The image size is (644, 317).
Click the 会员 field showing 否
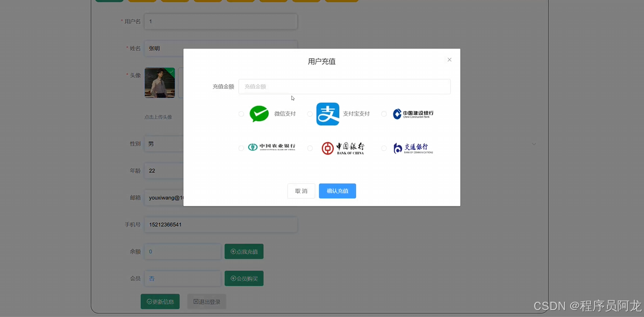pyautogui.click(x=183, y=278)
